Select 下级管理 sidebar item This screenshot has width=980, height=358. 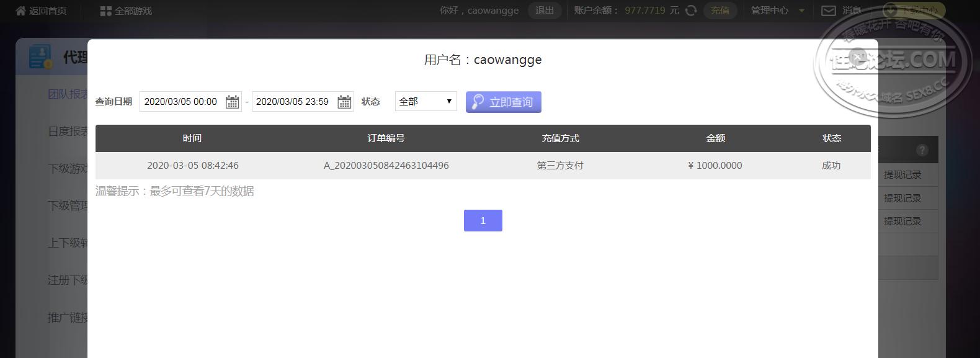click(x=68, y=206)
